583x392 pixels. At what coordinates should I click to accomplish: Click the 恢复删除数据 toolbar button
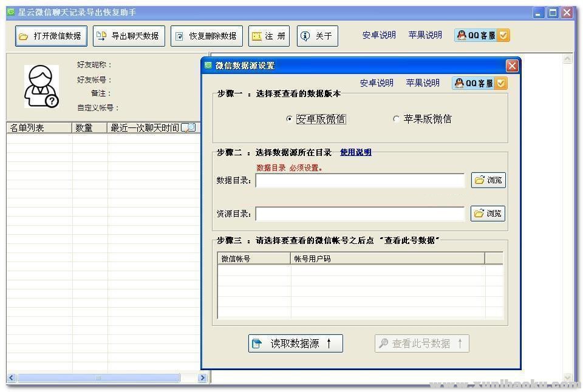tap(206, 36)
